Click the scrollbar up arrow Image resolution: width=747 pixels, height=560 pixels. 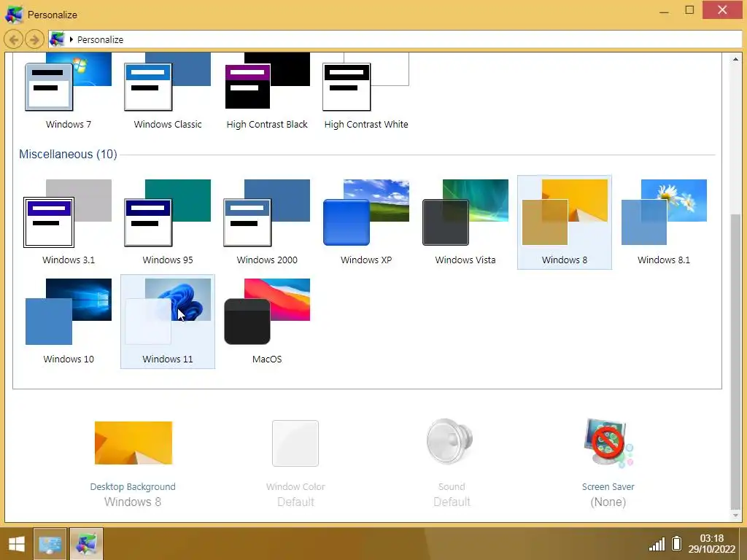point(735,59)
